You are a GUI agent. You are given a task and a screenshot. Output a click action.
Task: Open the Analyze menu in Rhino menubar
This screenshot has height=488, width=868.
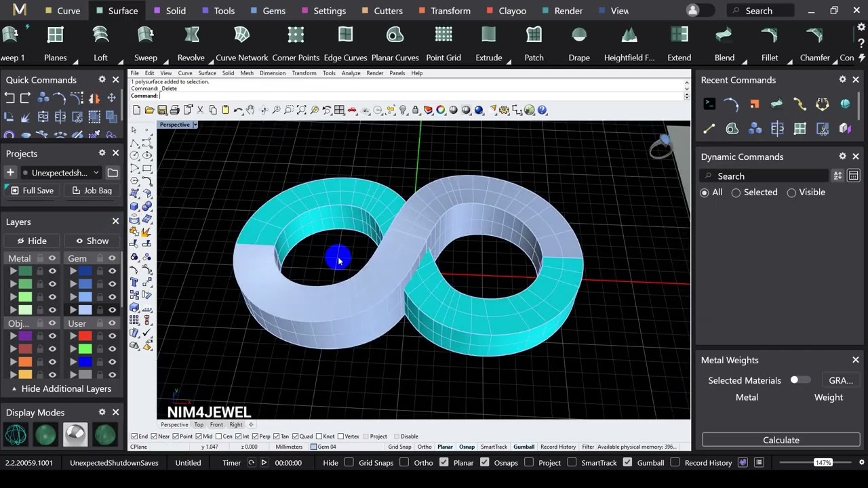[x=351, y=73]
